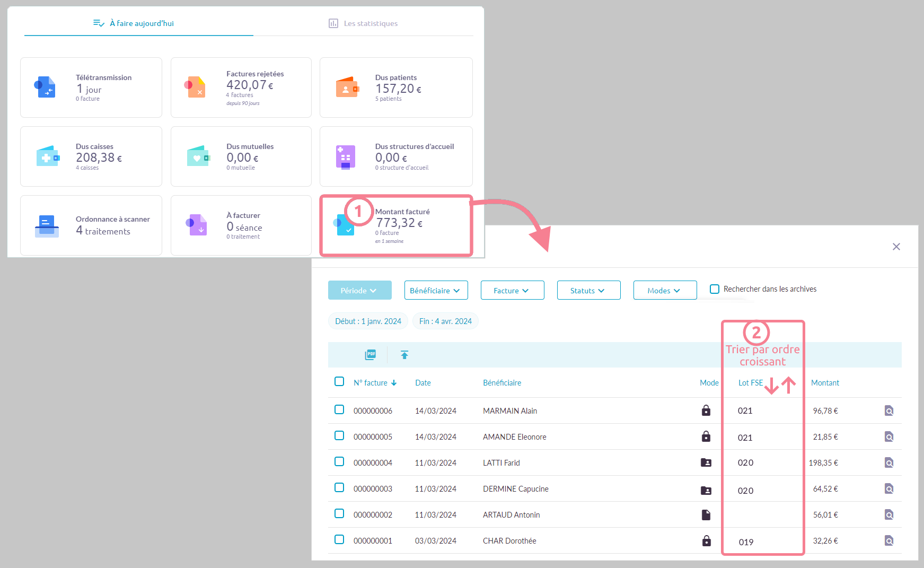The height and width of the screenshot is (568, 924).
Task: Click the Début 1 janv. 2024 chip
Action: coord(368,321)
